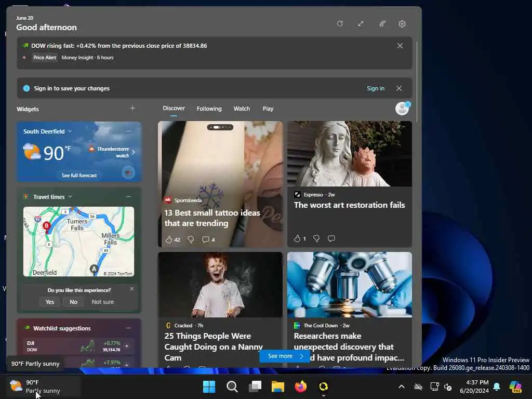Open Travel times more options menu
This screenshot has height=399, width=532.
(128, 197)
